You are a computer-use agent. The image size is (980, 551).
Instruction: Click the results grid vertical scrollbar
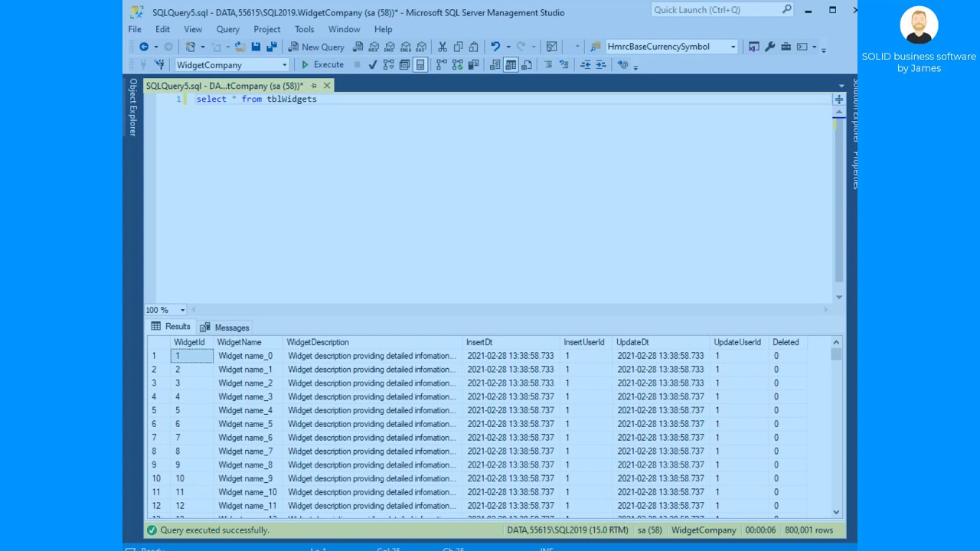[x=836, y=426]
